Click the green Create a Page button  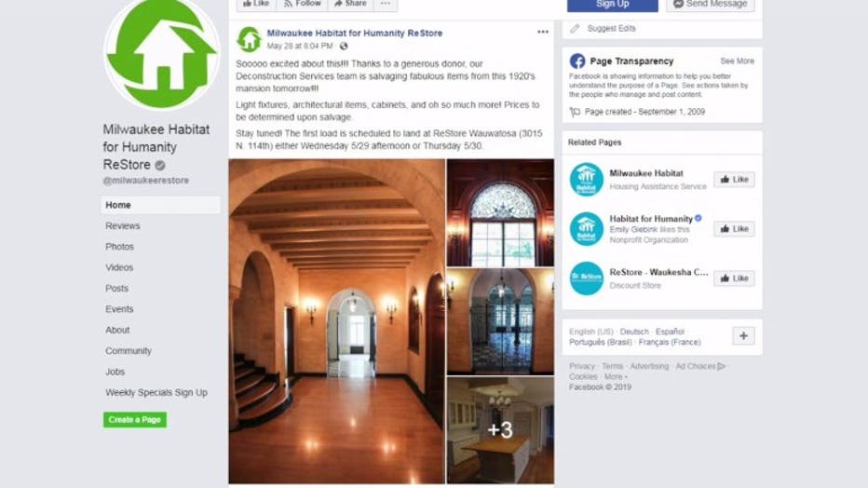(x=134, y=419)
